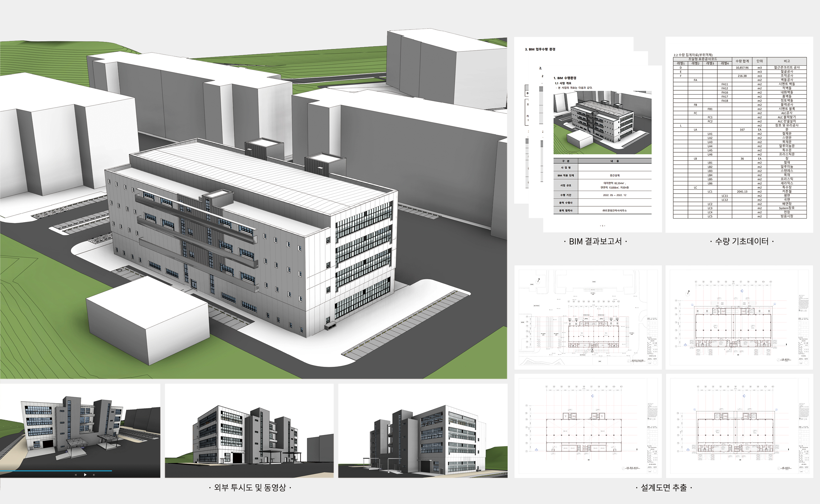Click the '수량 기초데이터' caption
The width and height of the screenshot is (820, 504).
pyautogui.click(x=742, y=241)
